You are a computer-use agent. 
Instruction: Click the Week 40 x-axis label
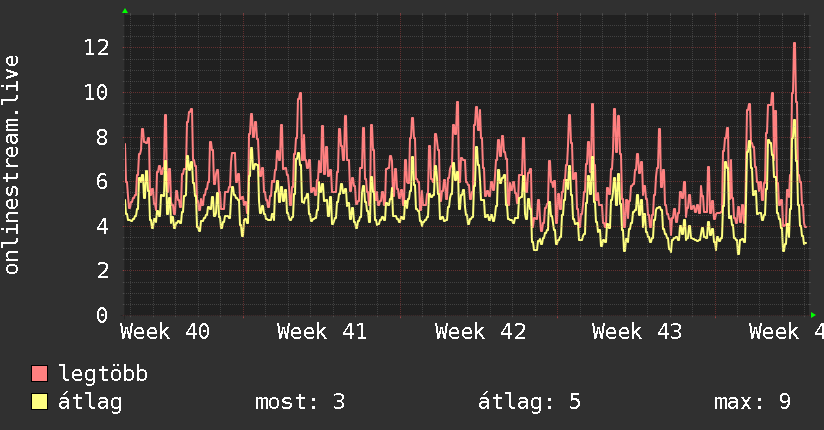[x=165, y=332]
